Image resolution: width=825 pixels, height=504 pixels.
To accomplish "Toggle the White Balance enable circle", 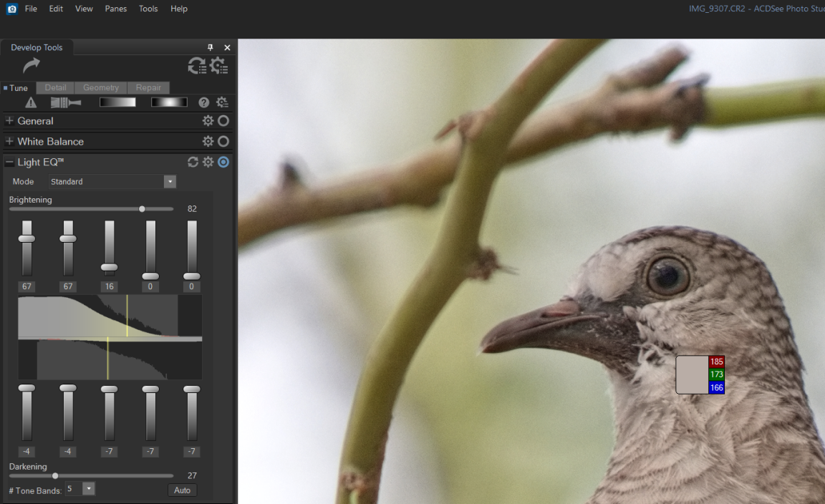I will tap(223, 142).
